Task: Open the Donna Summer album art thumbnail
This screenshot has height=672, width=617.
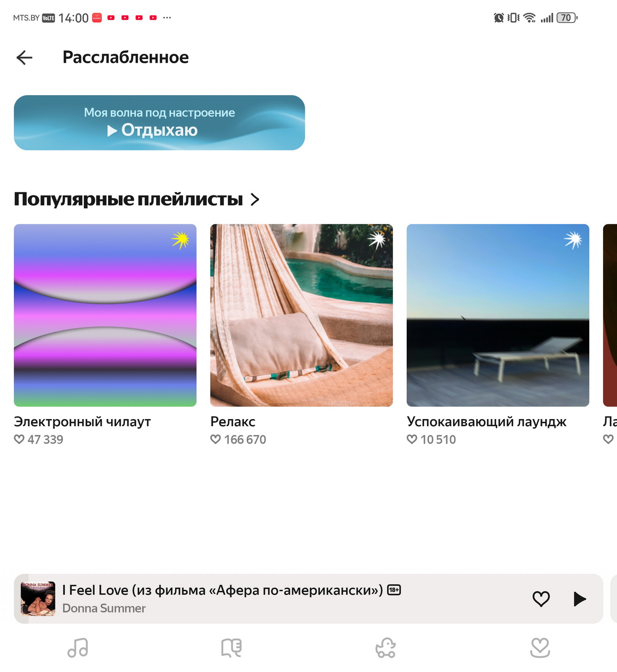Action: tap(38, 599)
